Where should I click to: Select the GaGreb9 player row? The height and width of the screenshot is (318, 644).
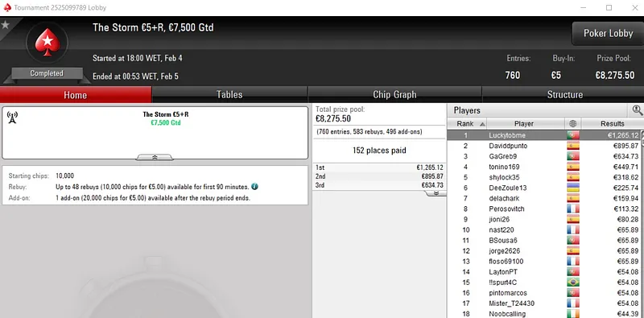pyautogui.click(x=545, y=156)
